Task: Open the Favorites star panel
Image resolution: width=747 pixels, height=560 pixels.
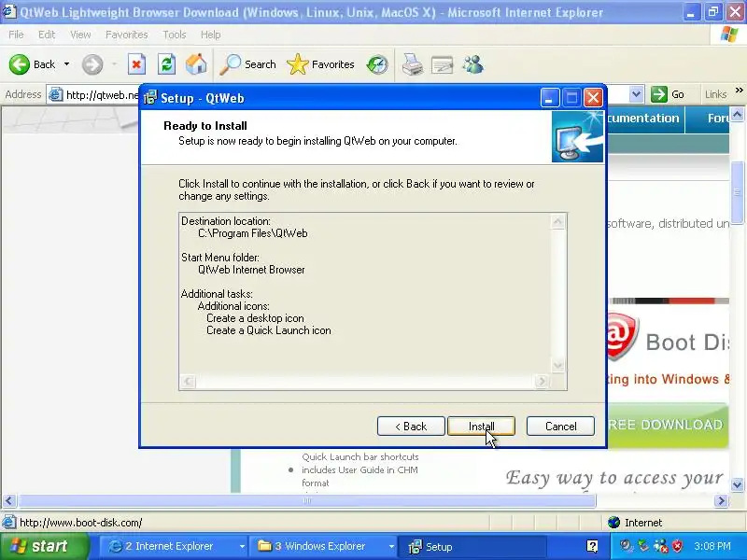Action: (320, 64)
